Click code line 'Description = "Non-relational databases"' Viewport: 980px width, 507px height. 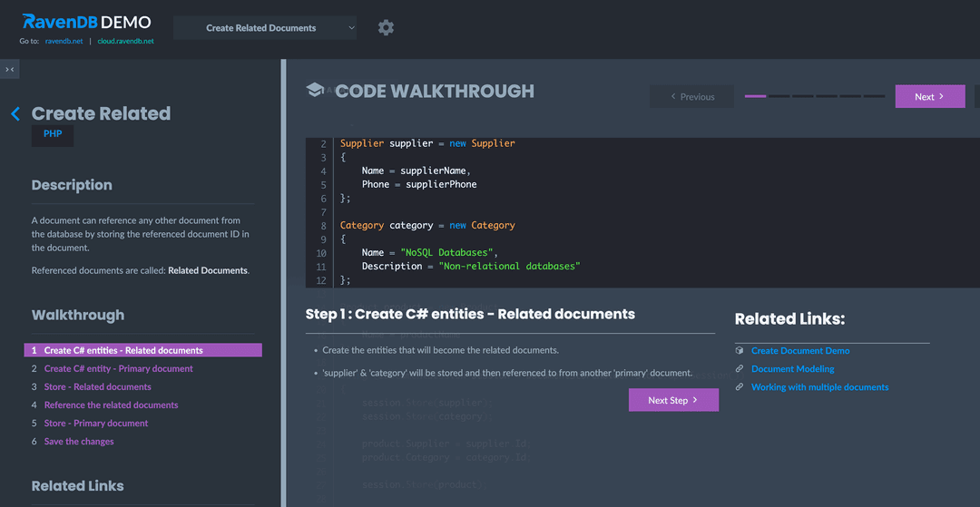(x=471, y=266)
